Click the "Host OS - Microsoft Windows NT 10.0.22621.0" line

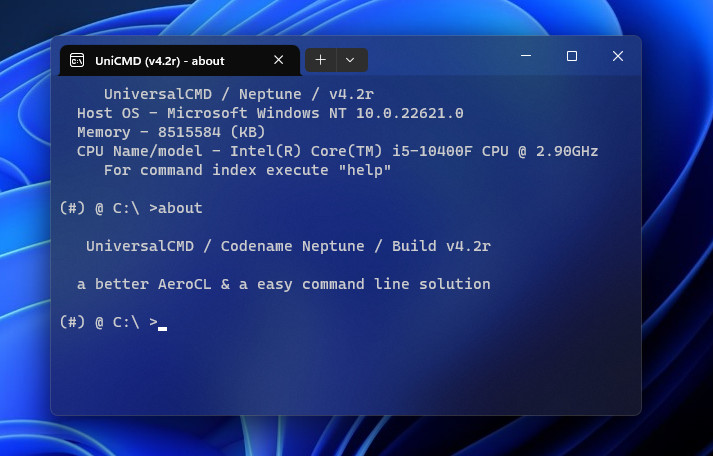(270, 113)
